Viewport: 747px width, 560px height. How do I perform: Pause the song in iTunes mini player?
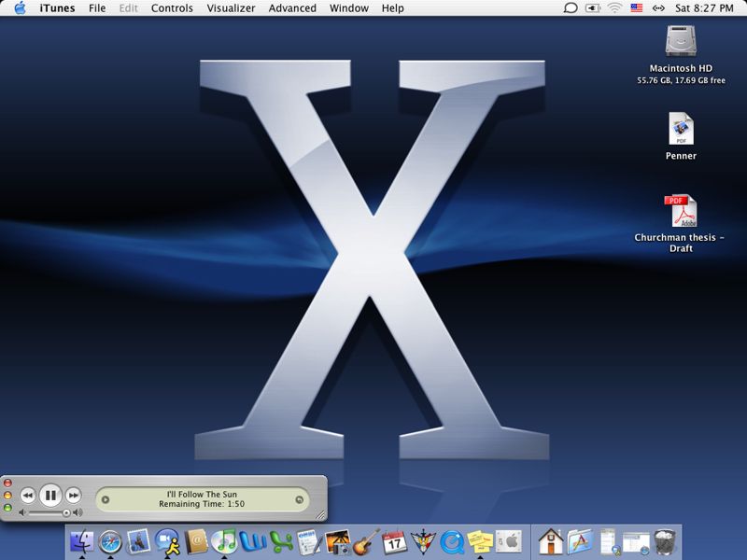[50, 496]
